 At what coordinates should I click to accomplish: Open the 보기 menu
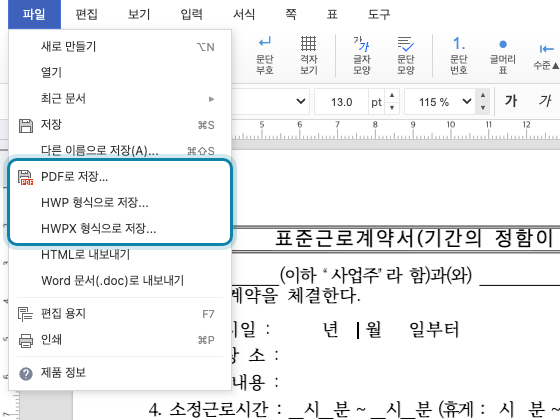point(139,14)
